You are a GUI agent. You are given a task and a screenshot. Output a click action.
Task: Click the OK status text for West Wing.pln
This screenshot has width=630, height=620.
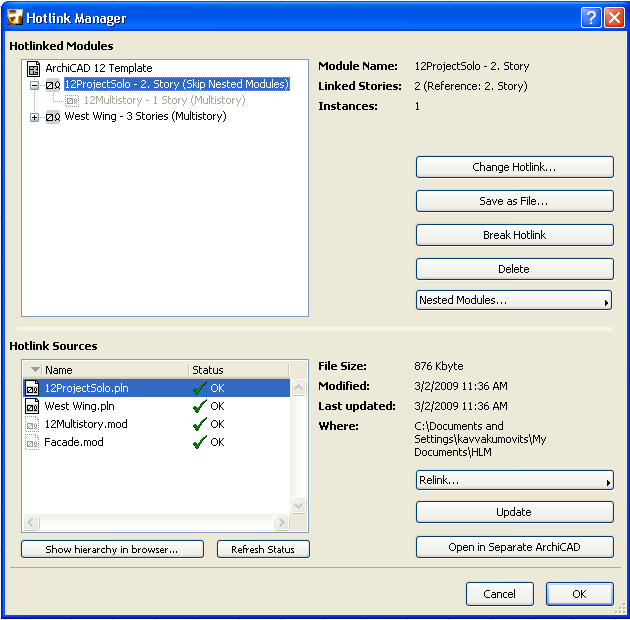(217, 406)
